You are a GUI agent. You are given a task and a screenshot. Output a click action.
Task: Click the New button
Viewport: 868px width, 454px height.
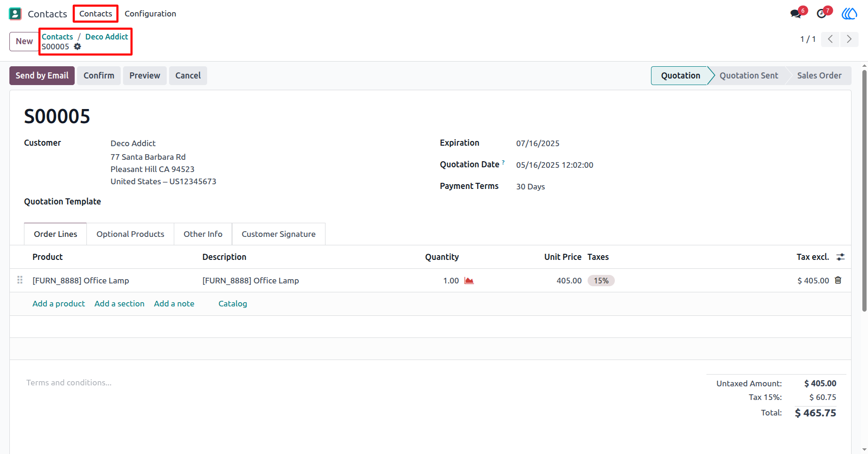pyautogui.click(x=24, y=41)
